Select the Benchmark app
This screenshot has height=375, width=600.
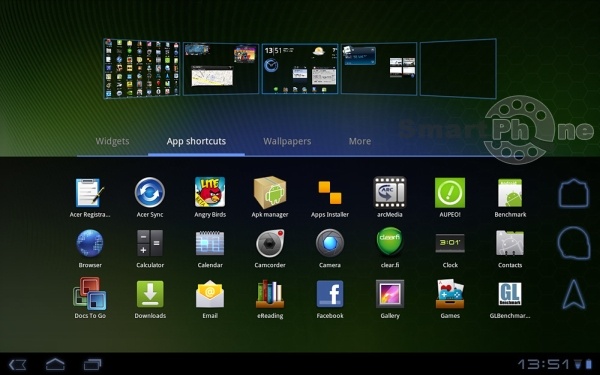click(x=510, y=193)
